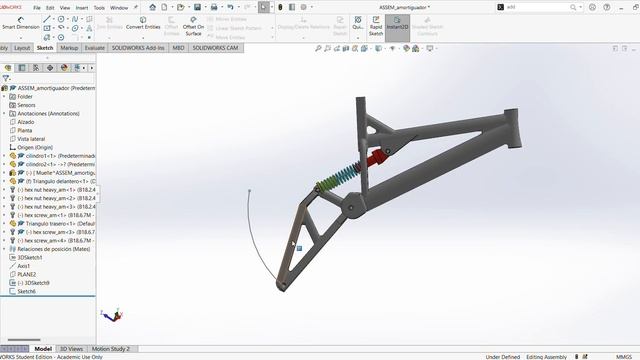Open the Insert menu
This screenshot has width=640, height=360.
click(x=82, y=8)
